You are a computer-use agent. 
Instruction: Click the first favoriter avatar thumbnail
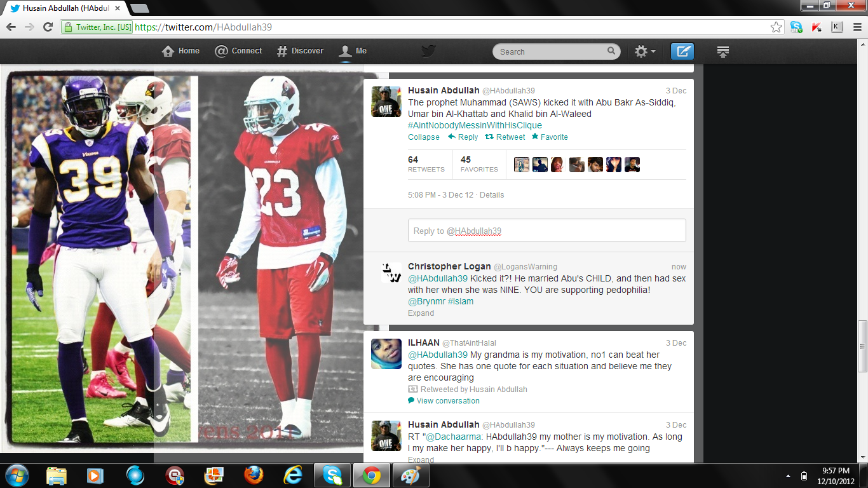pos(521,165)
